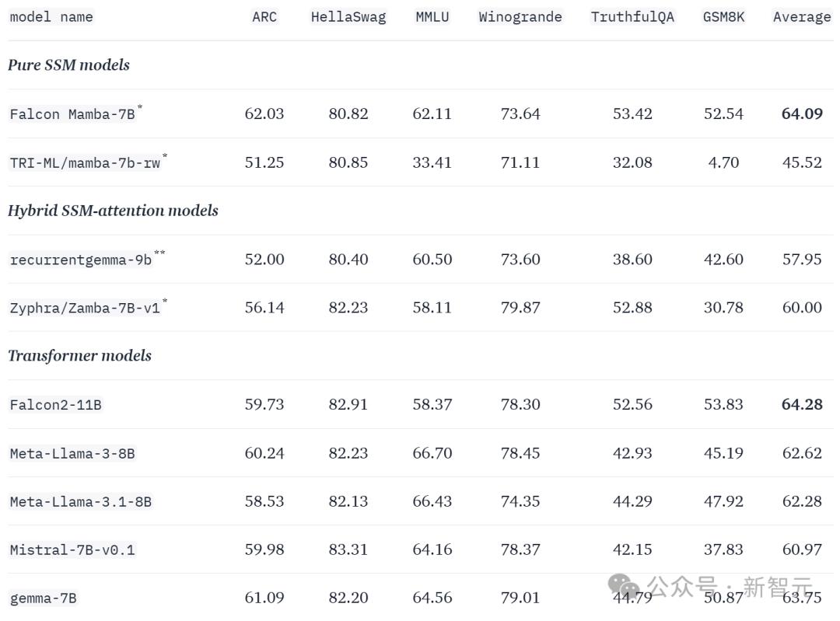The width and height of the screenshot is (840, 621).
Task: Click the Meta-Llama-3-8B model name
Action: [72, 453]
